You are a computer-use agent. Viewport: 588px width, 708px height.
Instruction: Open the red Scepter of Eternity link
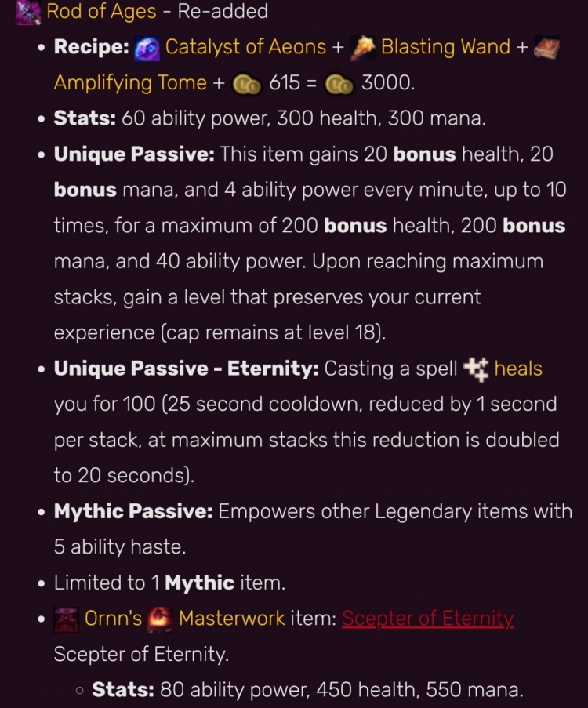(427, 619)
